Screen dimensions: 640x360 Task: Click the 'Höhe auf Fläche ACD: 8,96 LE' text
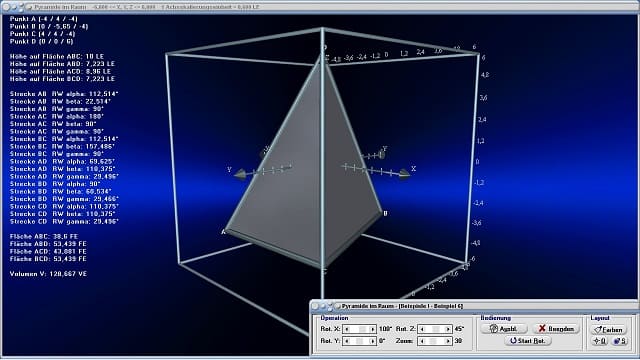(60, 71)
